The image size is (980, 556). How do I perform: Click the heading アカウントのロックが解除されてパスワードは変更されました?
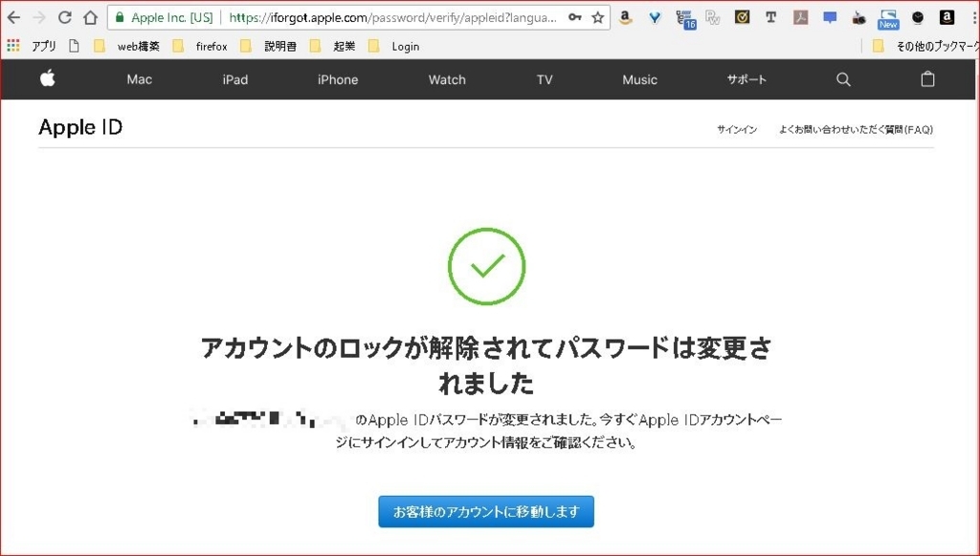tap(486, 365)
